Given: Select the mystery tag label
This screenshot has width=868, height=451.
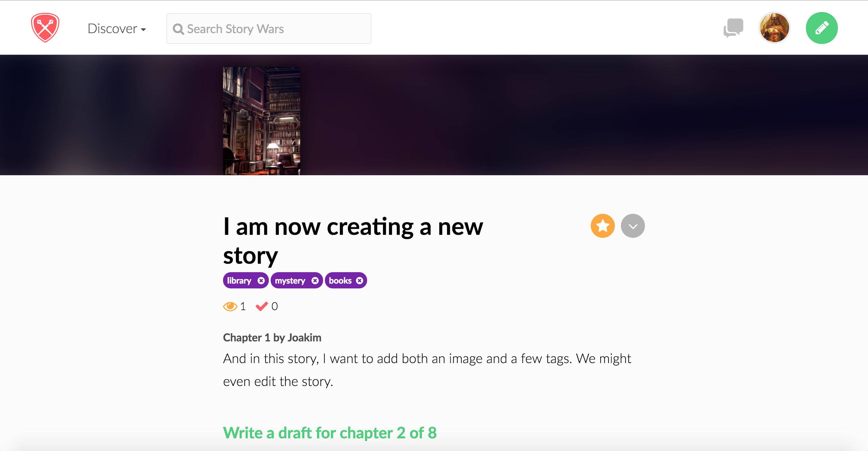Looking at the screenshot, I should [x=290, y=281].
